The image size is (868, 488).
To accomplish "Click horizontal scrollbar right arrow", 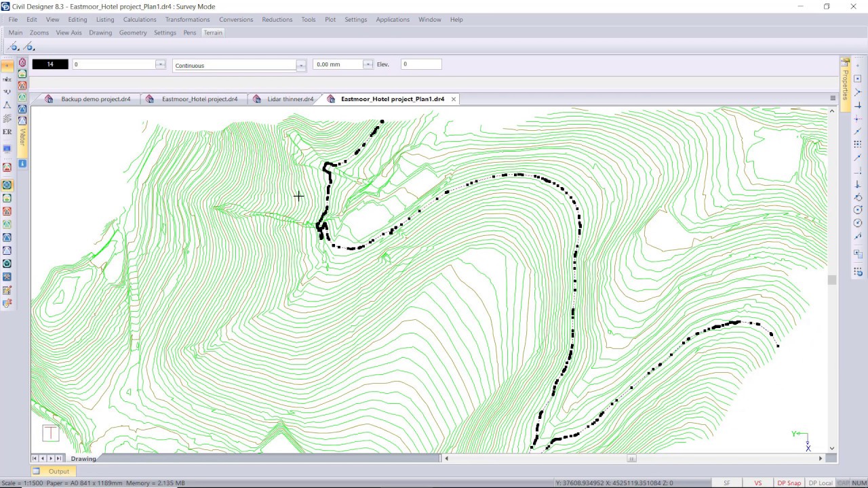I will tap(821, 459).
